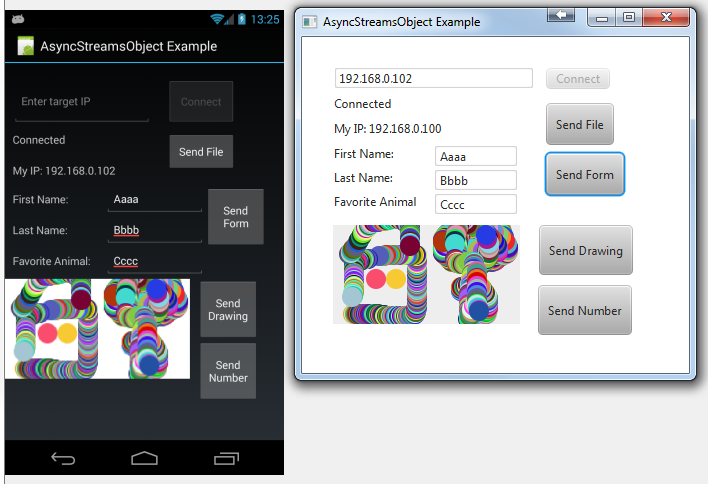Image resolution: width=708 pixels, height=484 pixels.
Task: Click the greyed Connect button in desktop window
Action: click(578, 79)
